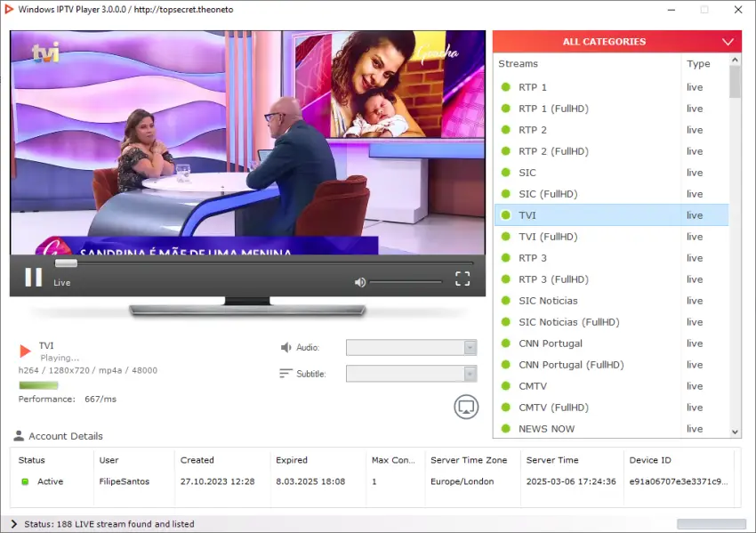The height and width of the screenshot is (533, 756).
Task: Click the Audio speaker icon label
Action: tap(286, 347)
